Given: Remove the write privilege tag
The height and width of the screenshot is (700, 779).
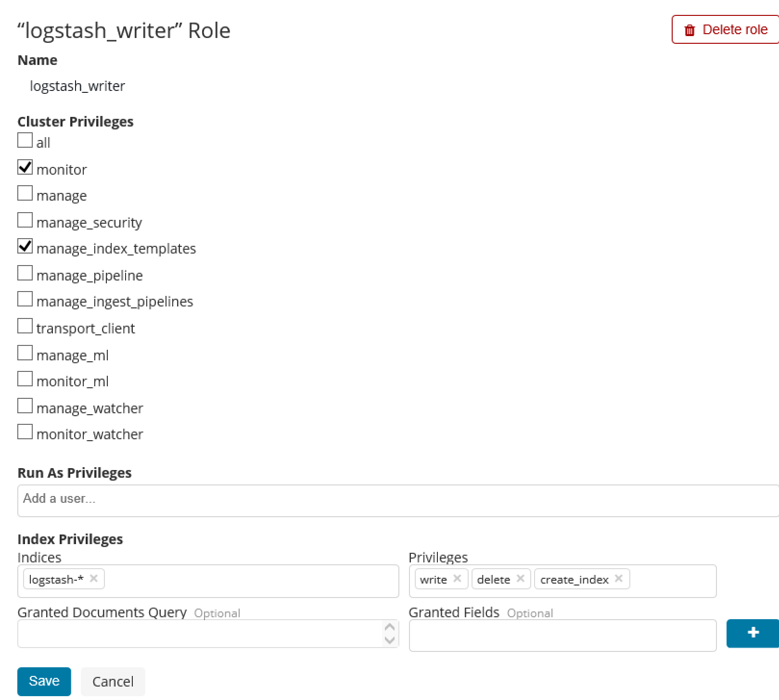Looking at the screenshot, I should (457, 578).
